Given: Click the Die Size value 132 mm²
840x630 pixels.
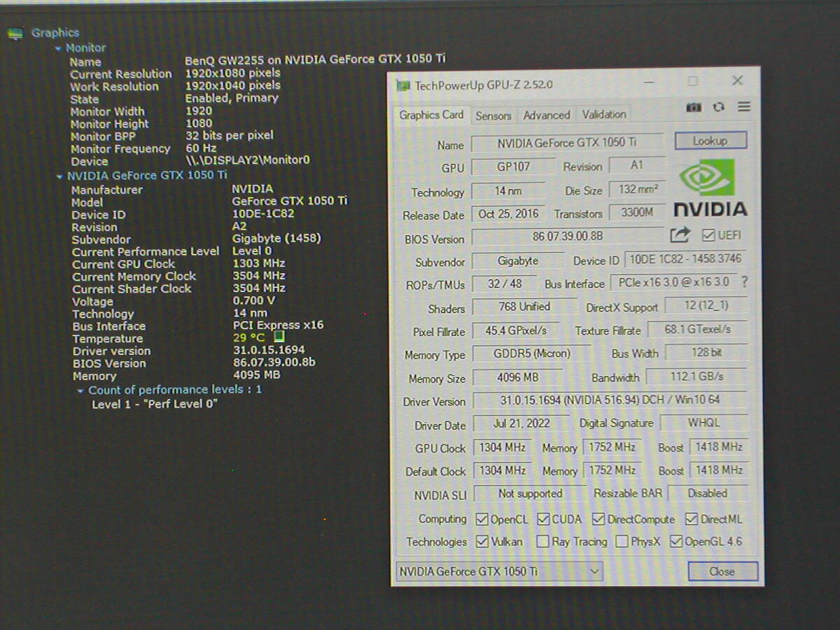Looking at the screenshot, I should [x=637, y=190].
